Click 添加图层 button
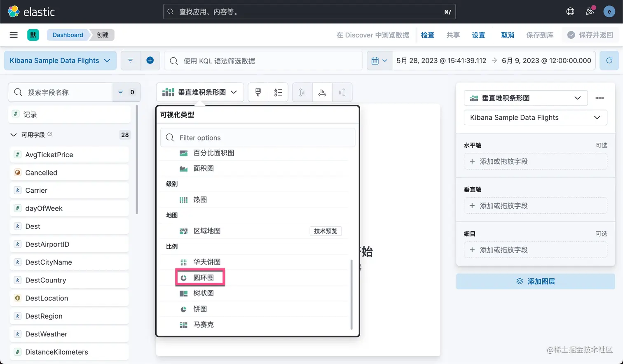623x364 pixels. [535, 281]
